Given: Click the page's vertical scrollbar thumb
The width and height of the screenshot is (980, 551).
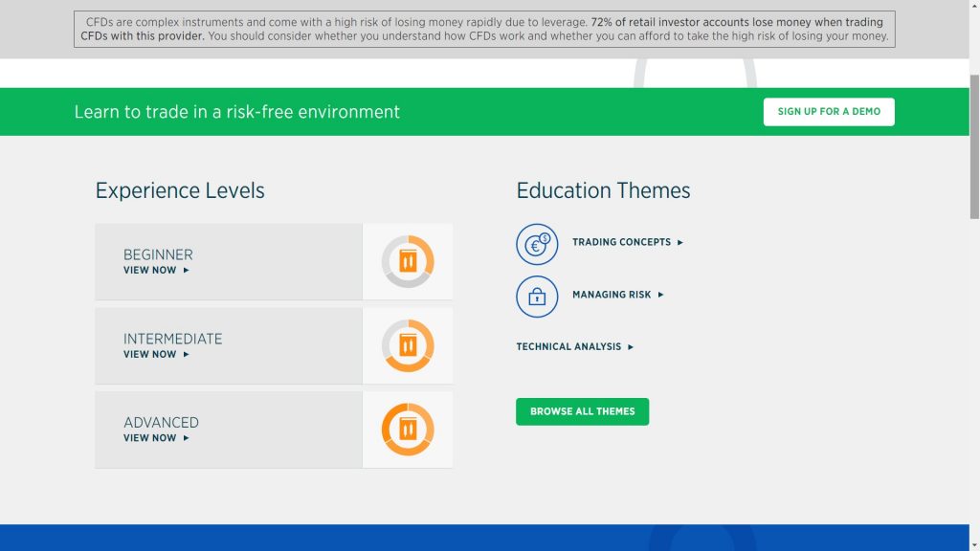Looking at the screenshot, I should pos(974,143).
